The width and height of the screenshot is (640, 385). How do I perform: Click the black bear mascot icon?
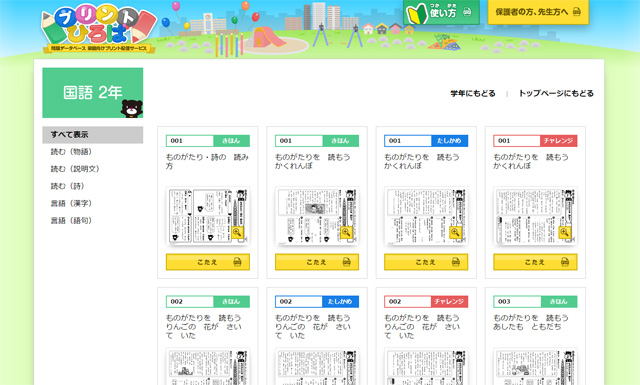tap(132, 109)
